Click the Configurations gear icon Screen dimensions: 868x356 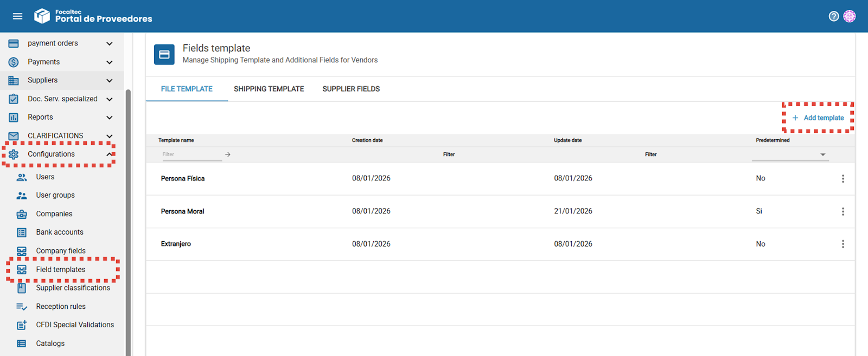tap(14, 154)
